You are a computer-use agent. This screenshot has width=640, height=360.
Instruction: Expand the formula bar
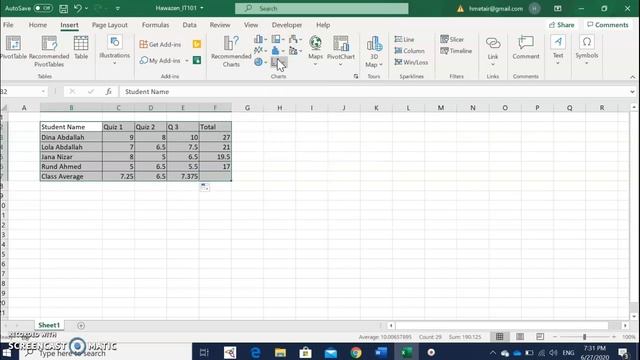[x=632, y=92]
